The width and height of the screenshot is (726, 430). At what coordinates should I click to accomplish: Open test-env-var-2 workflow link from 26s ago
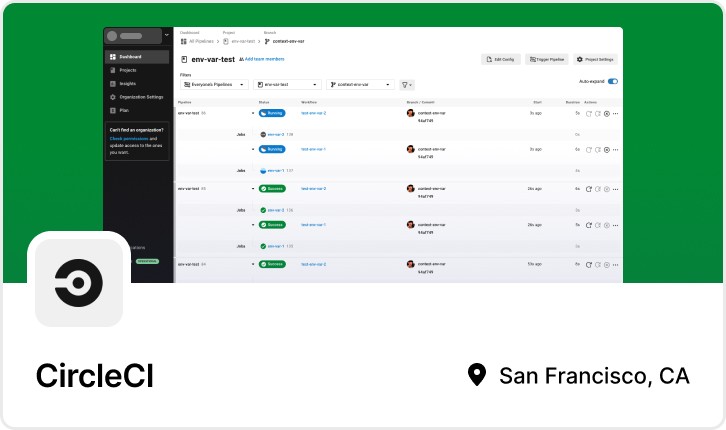click(x=313, y=188)
